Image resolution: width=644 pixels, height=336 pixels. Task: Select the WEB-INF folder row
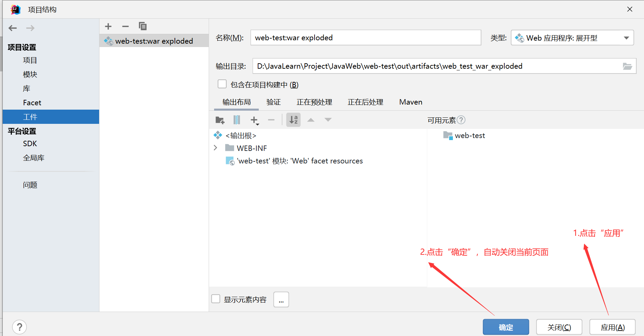tap(318, 148)
